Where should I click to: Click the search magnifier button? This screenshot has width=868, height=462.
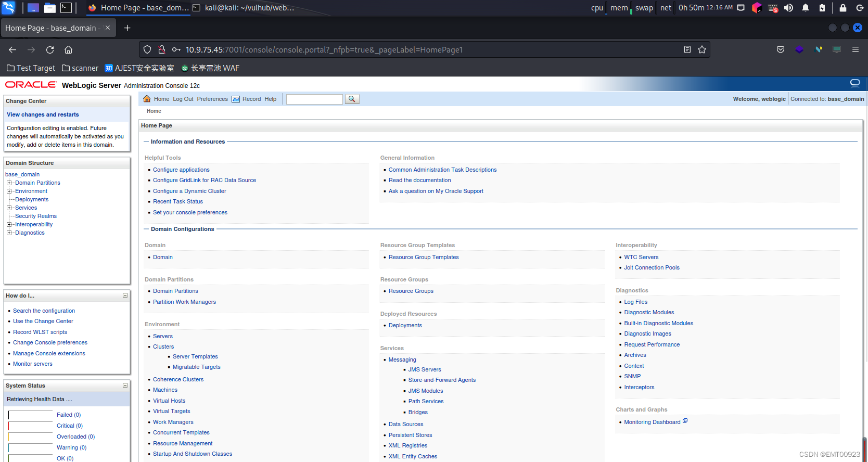click(x=352, y=99)
